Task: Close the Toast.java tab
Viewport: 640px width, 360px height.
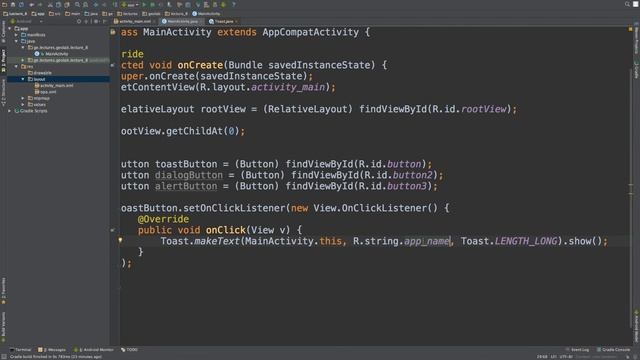Action: click(236, 21)
